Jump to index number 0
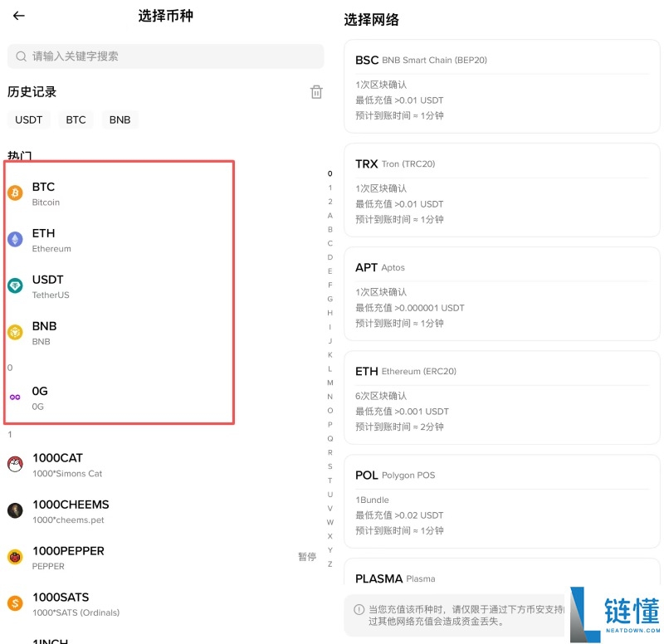 [330, 173]
